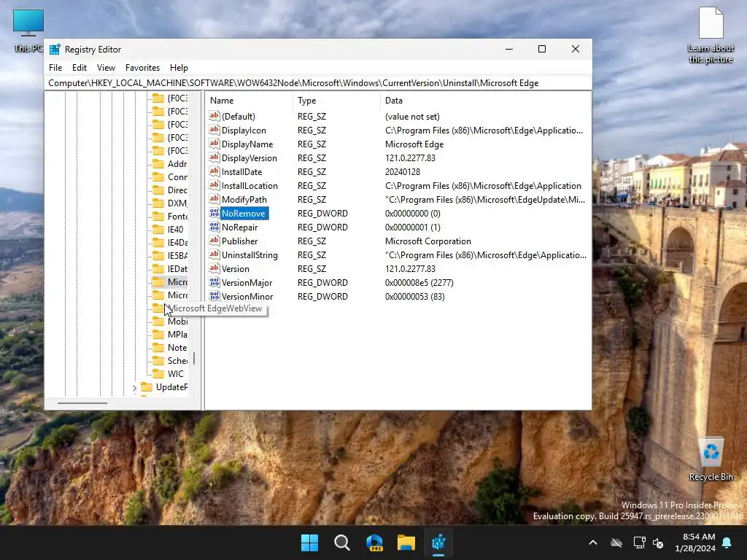
Task: Open the Windows Start menu
Action: click(309, 542)
